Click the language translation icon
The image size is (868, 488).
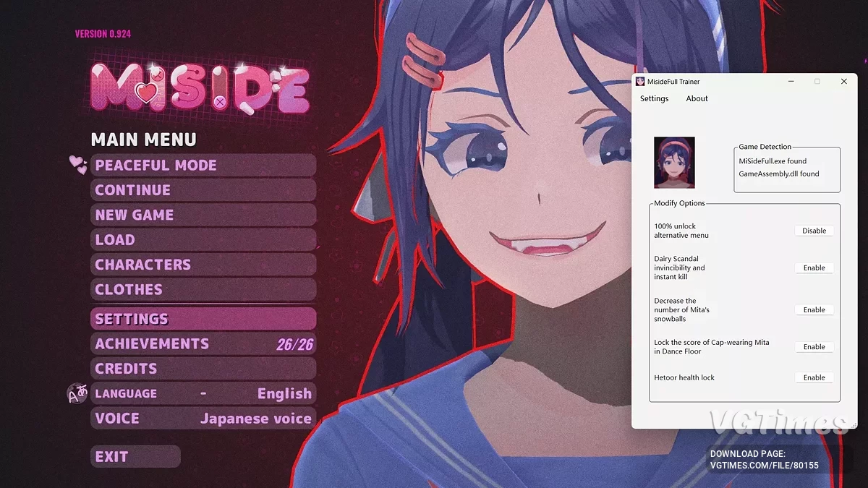point(77,394)
